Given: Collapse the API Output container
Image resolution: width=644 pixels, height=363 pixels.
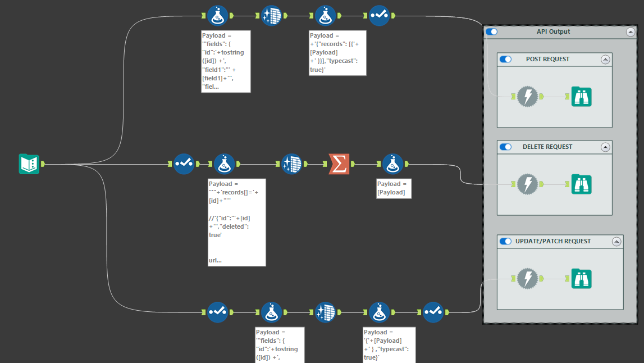Looking at the screenshot, I should pos(630,32).
